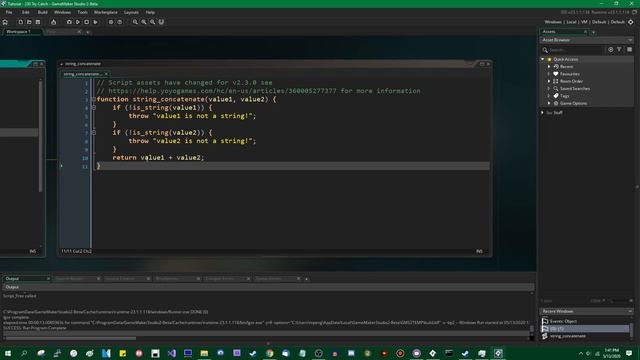Viewport: 640px width, 360px height.
Task: Collapse the function code fold on line 3
Action: point(93,99)
